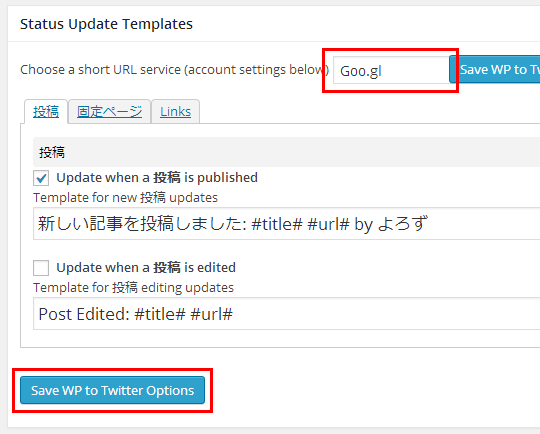540x434 pixels.
Task: Switch to the 投稿 tab
Action: (x=46, y=111)
